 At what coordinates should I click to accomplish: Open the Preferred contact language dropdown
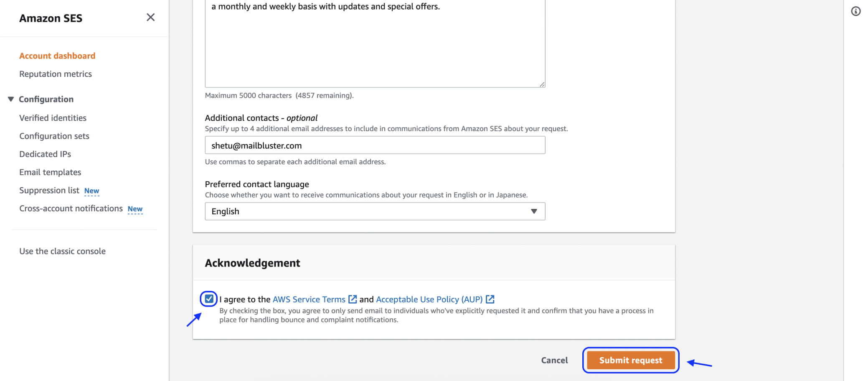[375, 211]
